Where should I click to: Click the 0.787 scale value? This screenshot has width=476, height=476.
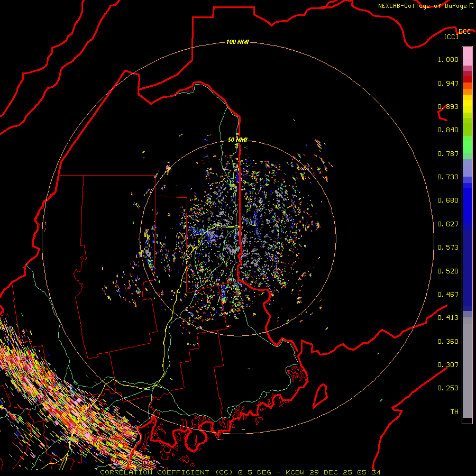[x=448, y=153]
